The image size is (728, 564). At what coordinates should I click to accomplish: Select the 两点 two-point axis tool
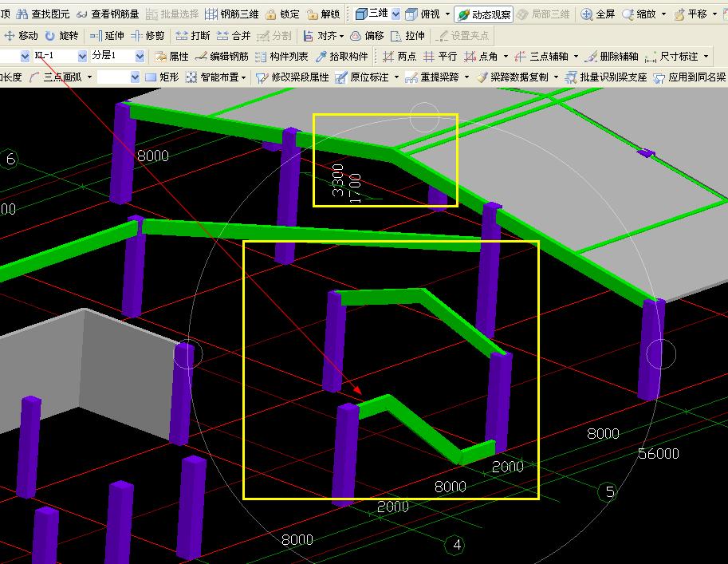399,57
